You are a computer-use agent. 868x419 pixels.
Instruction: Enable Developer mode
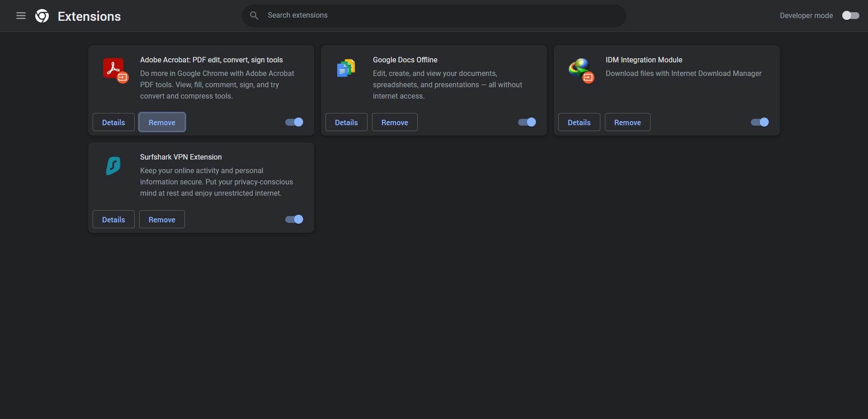click(850, 15)
